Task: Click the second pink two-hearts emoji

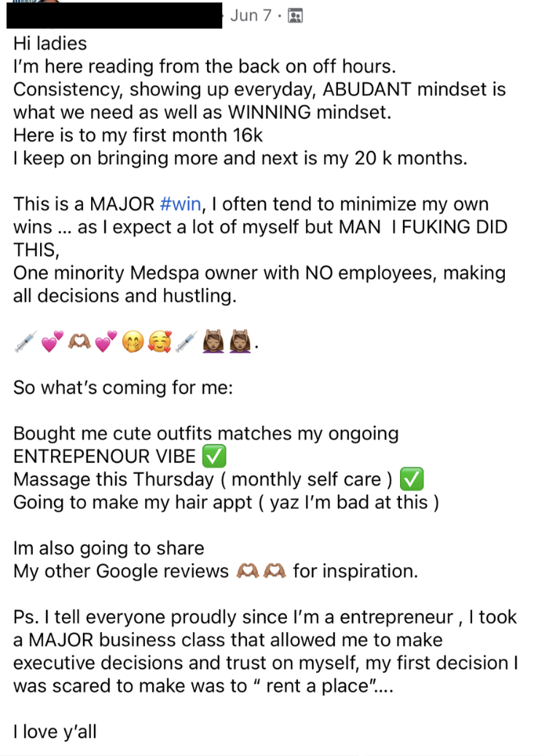Action: click(106, 341)
